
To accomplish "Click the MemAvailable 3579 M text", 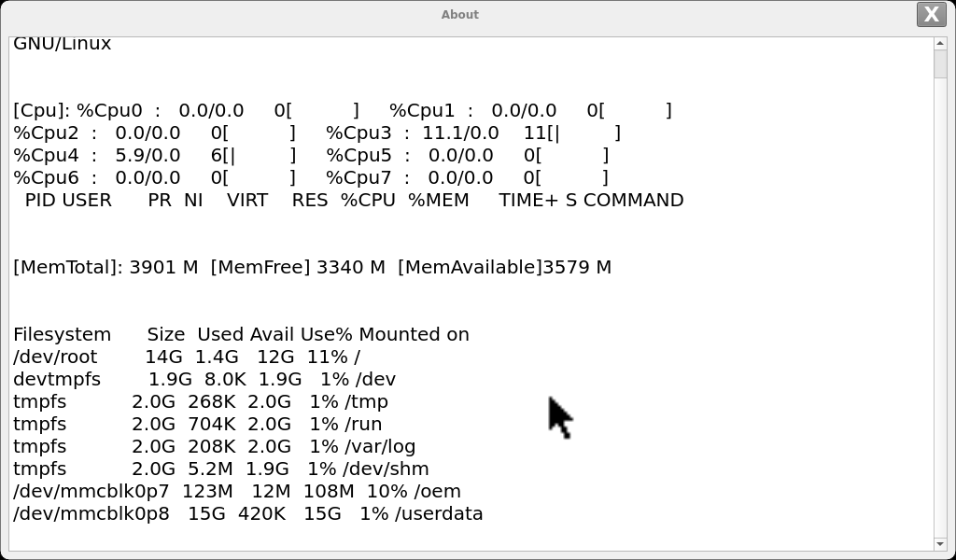I will (x=504, y=268).
